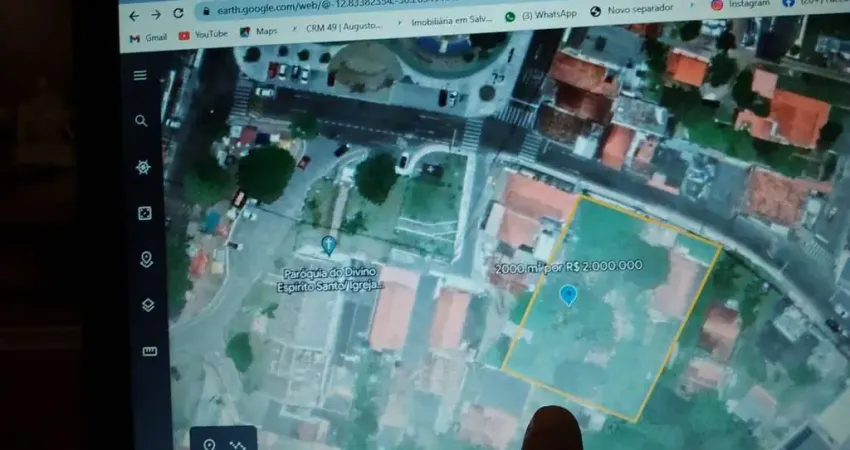
Task: Open the Instagram bookmark
Action: click(740, 4)
